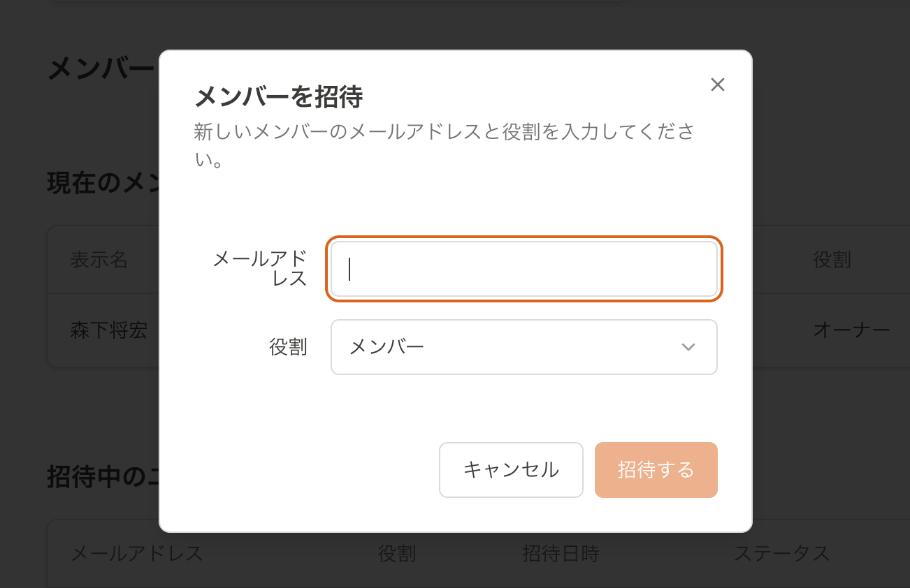The width and height of the screenshot is (910, 588).
Task: Click the 役割 label in the dialog
Action: [x=288, y=347]
